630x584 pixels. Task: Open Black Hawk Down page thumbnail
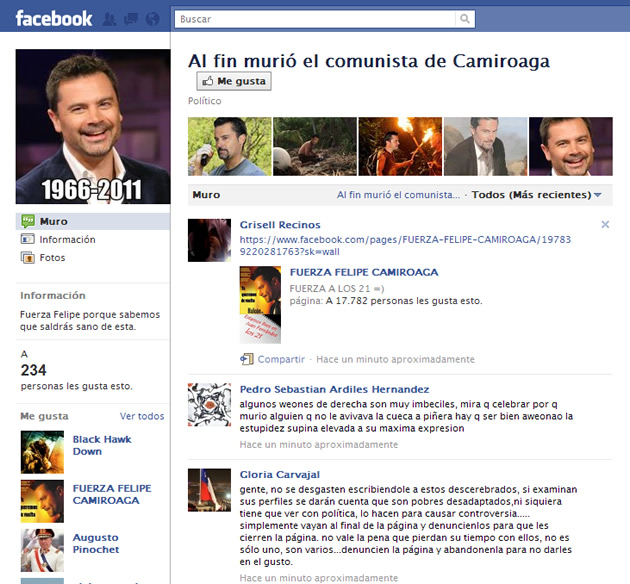click(42, 452)
